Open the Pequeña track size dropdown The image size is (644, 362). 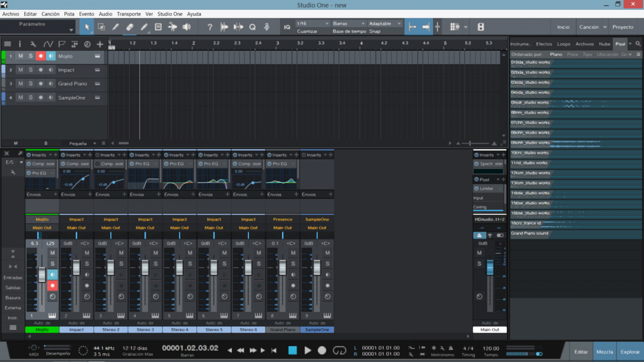pos(83,143)
